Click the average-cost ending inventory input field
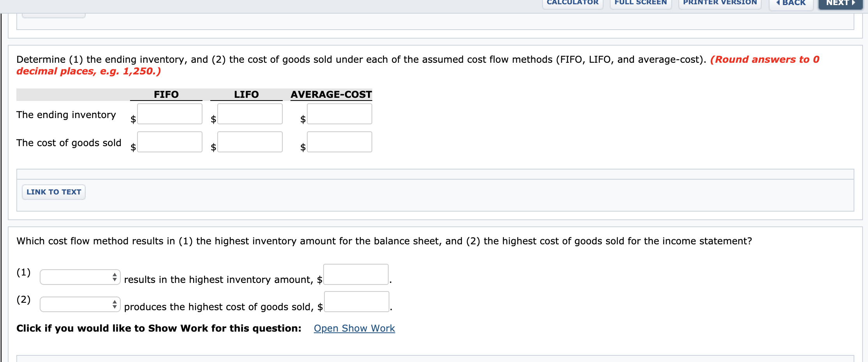Image resolution: width=868 pixels, height=362 pixels. coord(339,114)
